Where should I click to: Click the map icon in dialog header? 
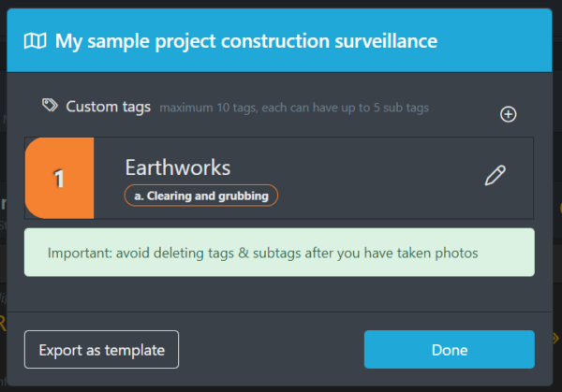coord(36,41)
